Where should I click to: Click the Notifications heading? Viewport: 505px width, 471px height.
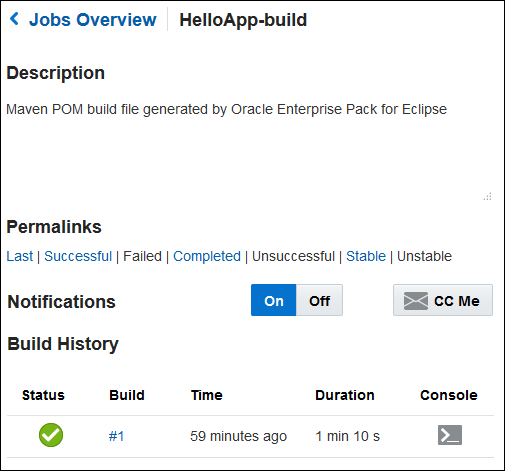point(61,301)
